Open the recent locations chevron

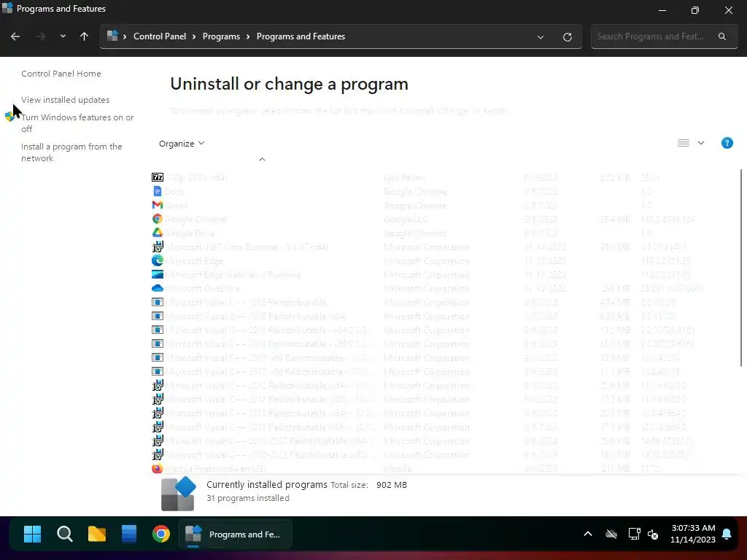pos(63,36)
